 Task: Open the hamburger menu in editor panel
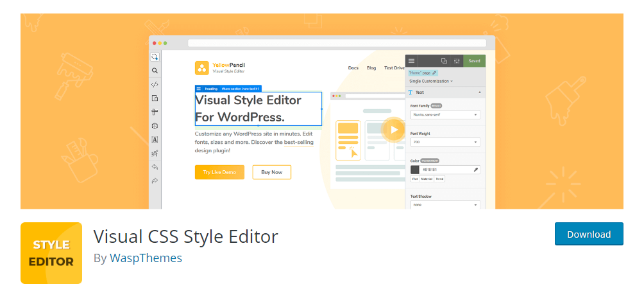click(411, 61)
